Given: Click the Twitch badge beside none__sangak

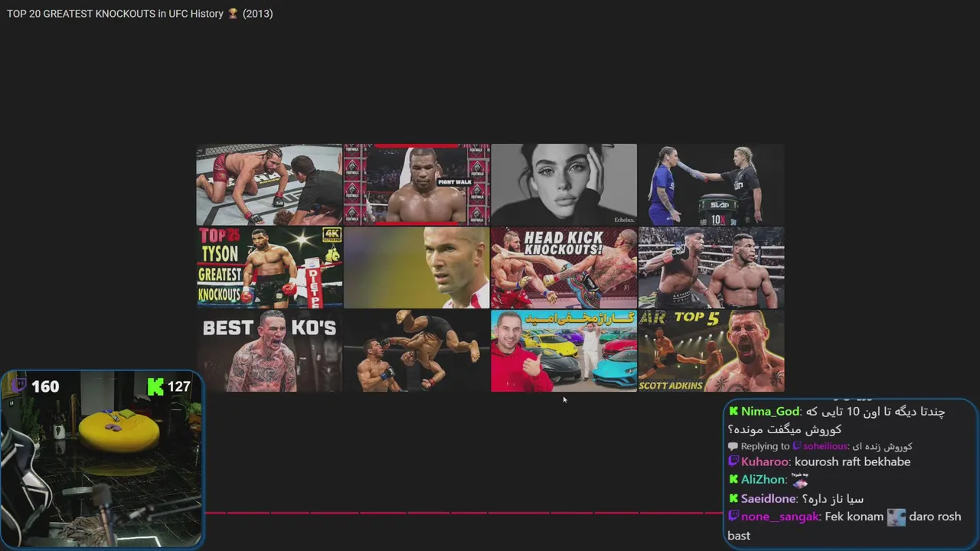Looking at the screenshot, I should (x=733, y=517).
